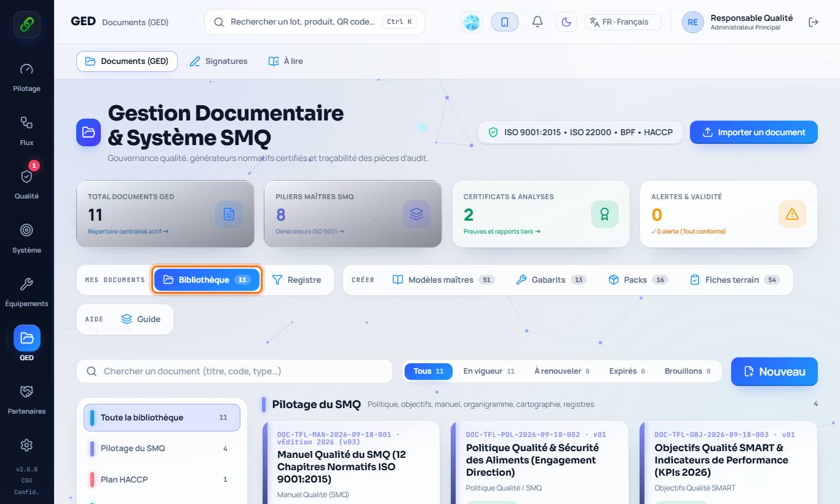
Task: Open the FR · Français language selector
Action: (623, 22)
